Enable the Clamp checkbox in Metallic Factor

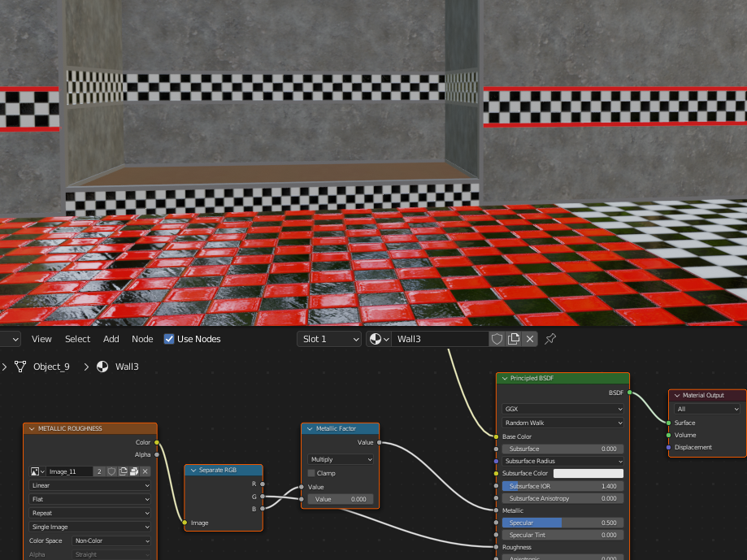pyautogui.click(x=311, y=473)
